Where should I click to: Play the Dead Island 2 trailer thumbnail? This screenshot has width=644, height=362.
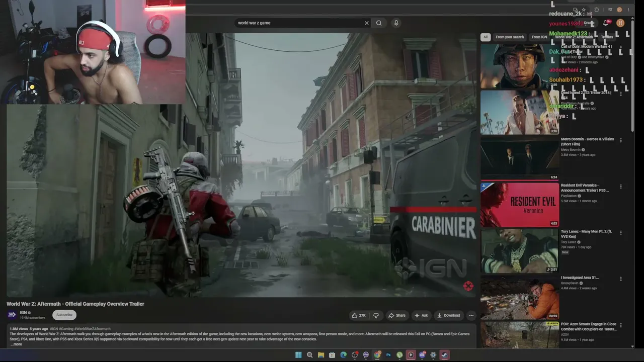(x=519, y=112)
